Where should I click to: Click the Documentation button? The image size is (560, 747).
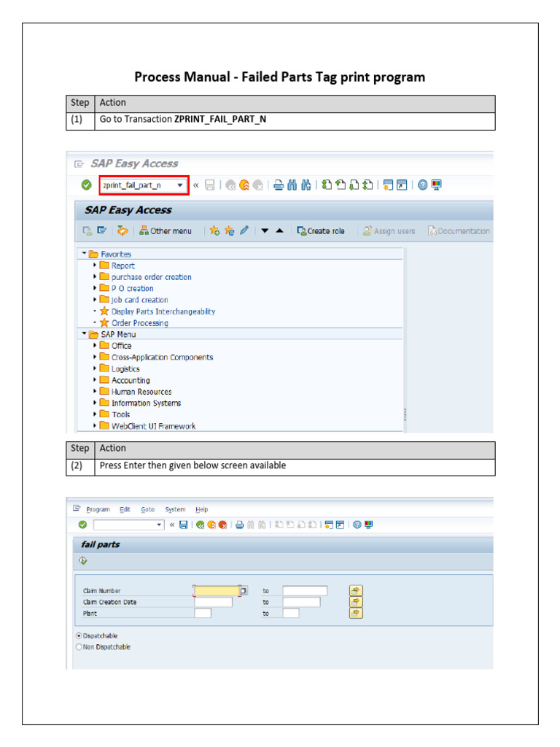(459, 231)
